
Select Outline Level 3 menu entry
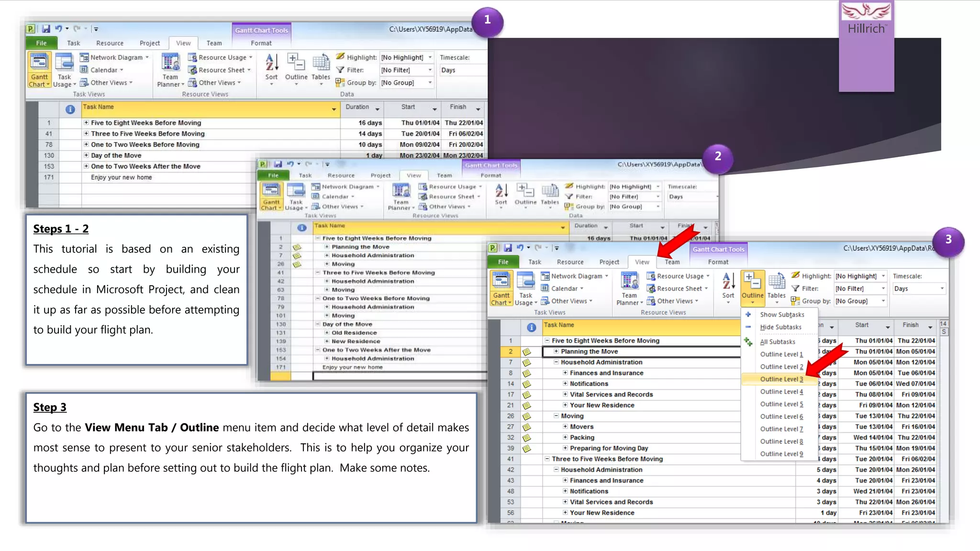click(779, 379)
